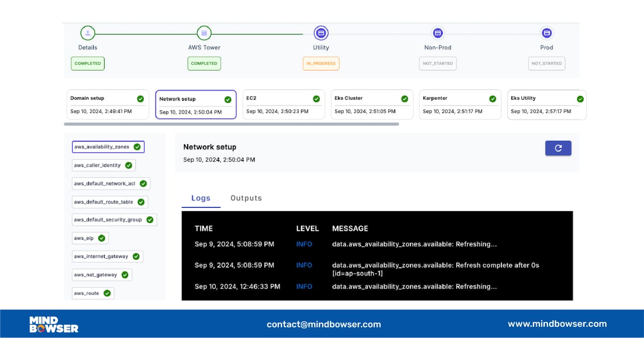Open the Prod step icon
This screenshot has width=644, height=338.
click(546, 33)
